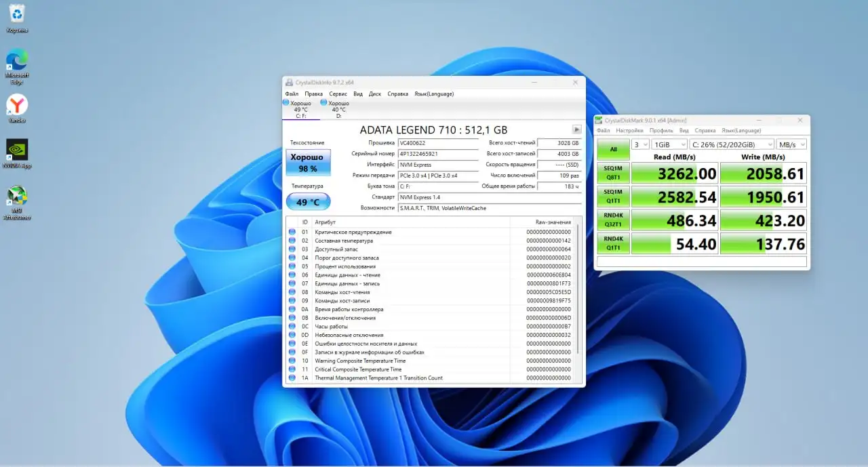Open Справка menu in CrystalDiskMark
The width and height of the screenshot is (868, 467).
(705, 130)
